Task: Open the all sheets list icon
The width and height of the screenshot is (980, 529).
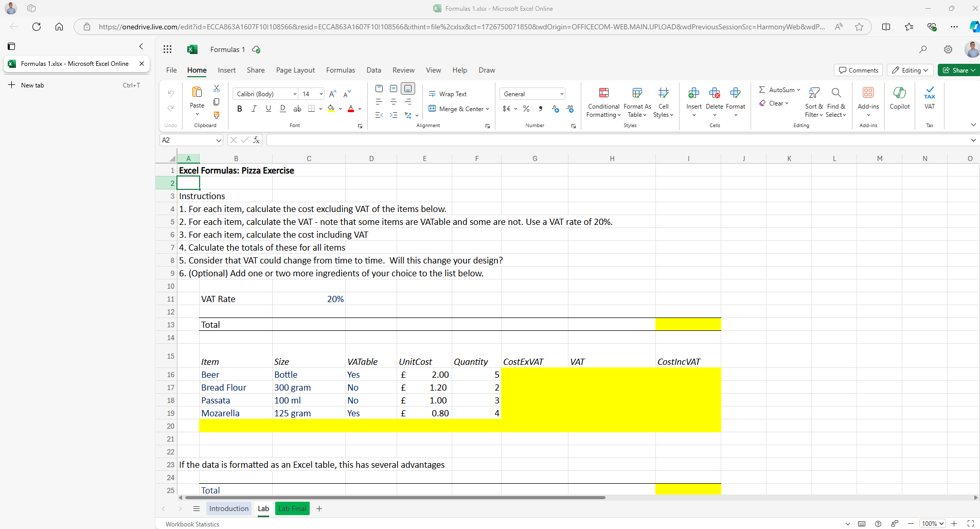Action: (x=196, y=508)
